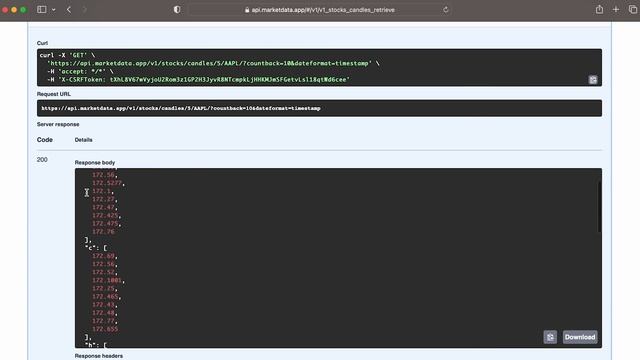This screenshot has height=360, width=640.
Task: Click the value 172.465 in response
Action: (105, 297)
